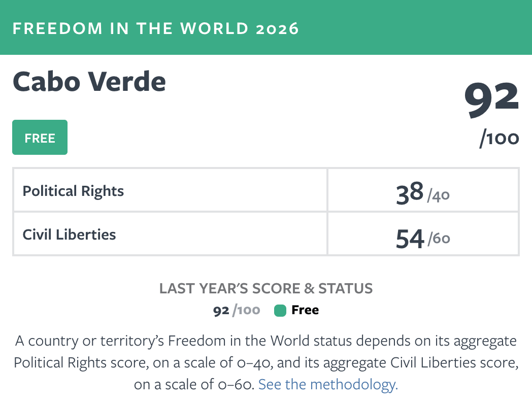Click the word 2026 in the header banner
The height and width of the screenshot is (404, 532).
[x=277, y=29]
